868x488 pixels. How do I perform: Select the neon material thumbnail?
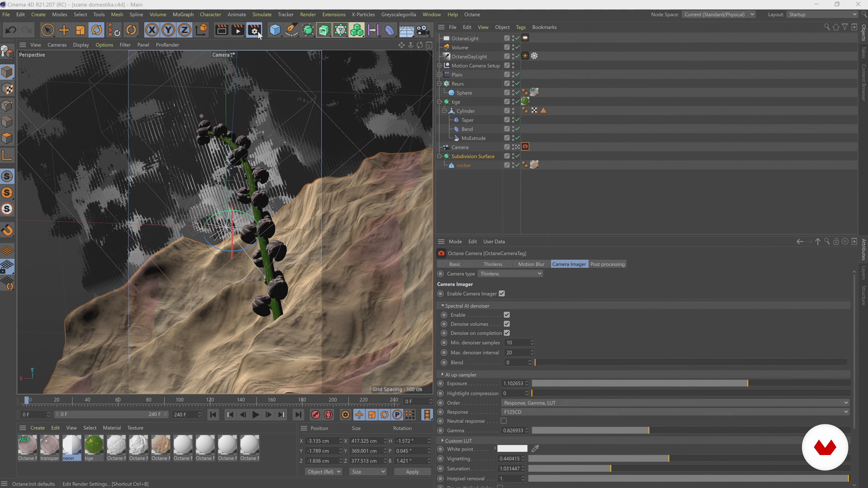click(72, 448)
